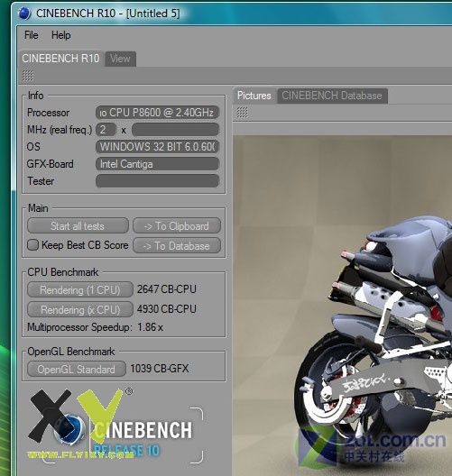Click the Processor field showing P8600
Viewport: 452px width, 476px height.
tap(157, 113)
